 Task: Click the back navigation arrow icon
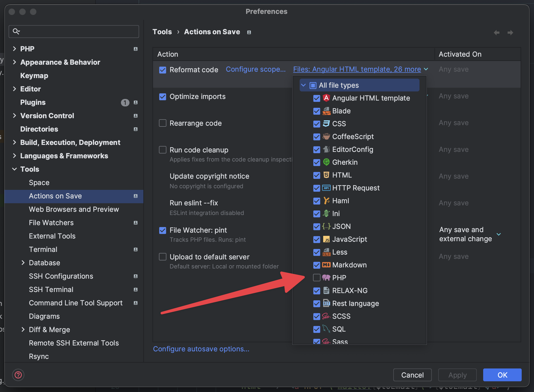pos(497,32)
